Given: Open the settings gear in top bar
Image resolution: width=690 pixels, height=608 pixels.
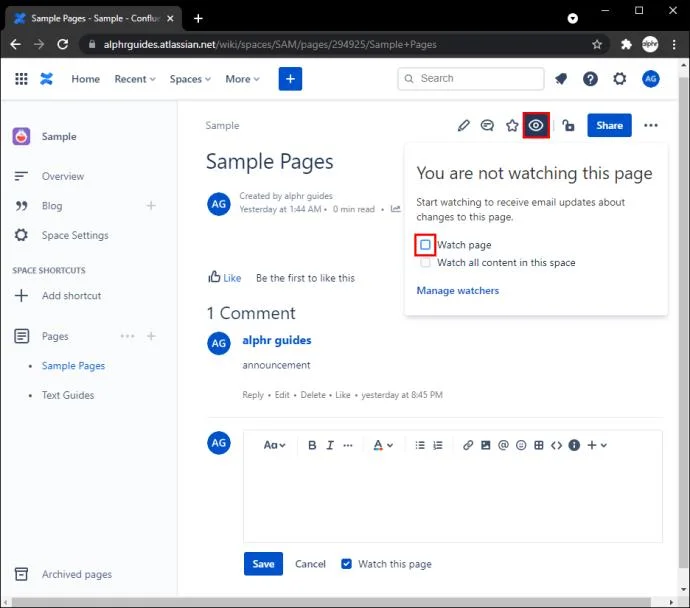Looking at the screenshot, I should pyautogui.click(x=620, y=79).
